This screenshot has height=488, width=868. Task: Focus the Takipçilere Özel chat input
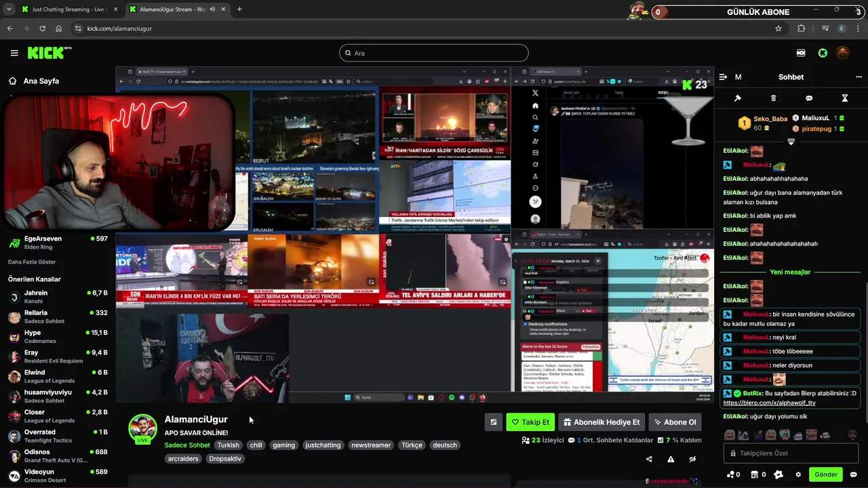(791, 453)
